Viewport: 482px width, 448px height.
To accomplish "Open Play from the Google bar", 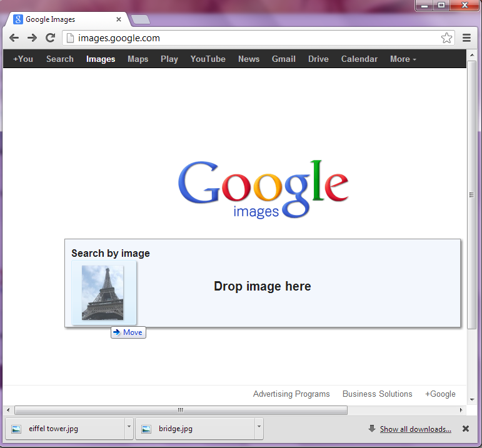I will (x=169, y=59).
